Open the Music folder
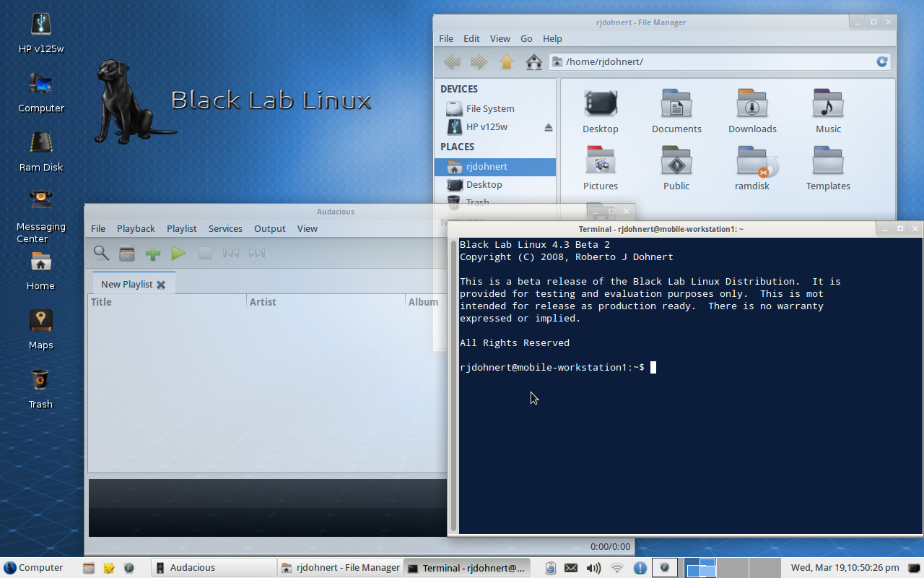The image size is (924, 578). coord(828,112)
